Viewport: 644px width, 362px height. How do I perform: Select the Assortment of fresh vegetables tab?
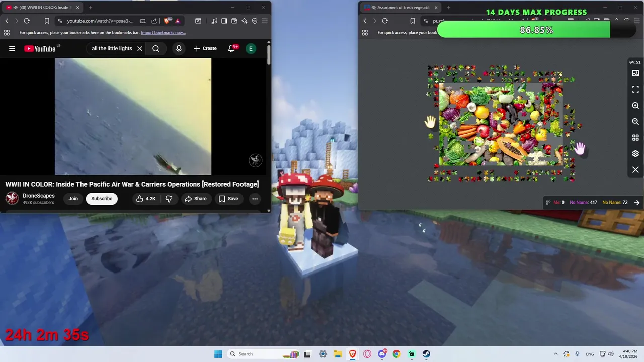point(401,8)
